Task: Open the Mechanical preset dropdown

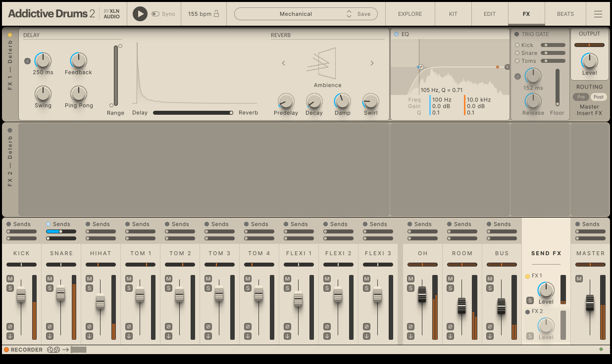Action: pyautogui.click(x=296, y=14)
